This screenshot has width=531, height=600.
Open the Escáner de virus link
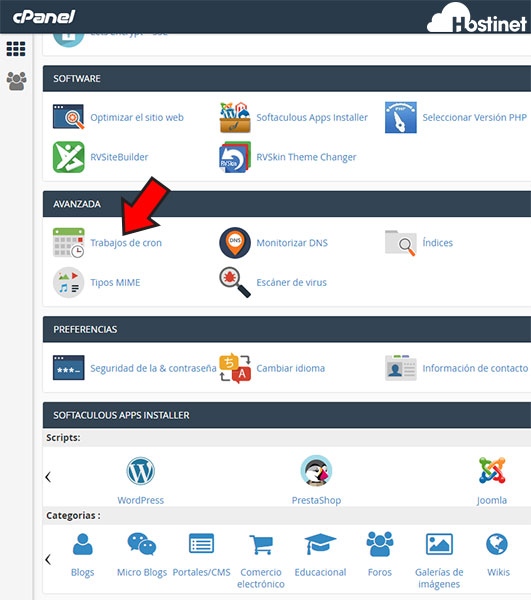coord(292,282)
